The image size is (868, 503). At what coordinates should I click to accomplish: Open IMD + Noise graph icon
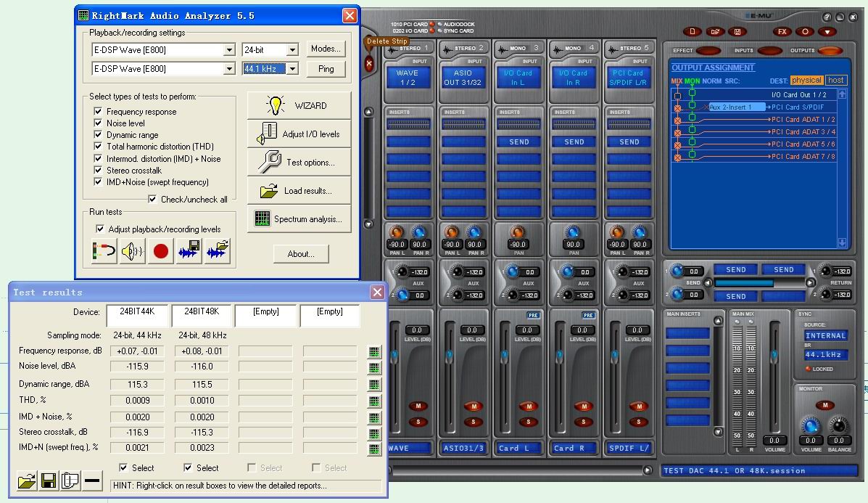click(x=374, y=417)
